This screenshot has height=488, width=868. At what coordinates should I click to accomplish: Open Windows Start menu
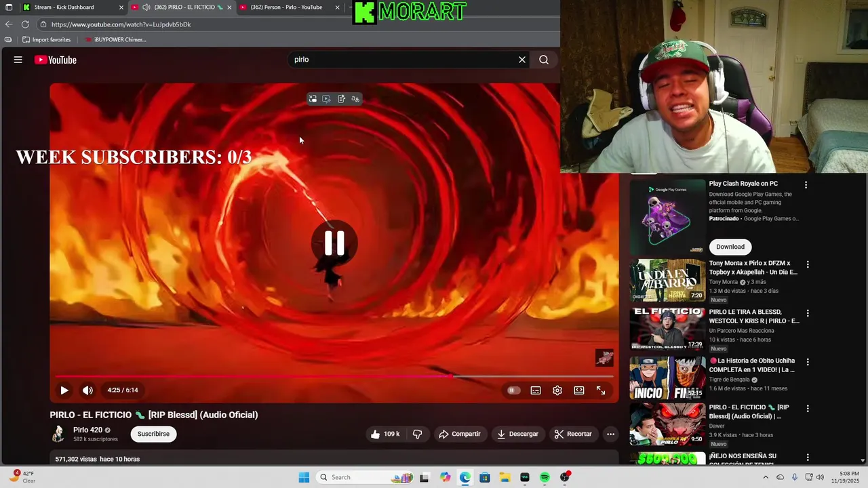[304, 477]
